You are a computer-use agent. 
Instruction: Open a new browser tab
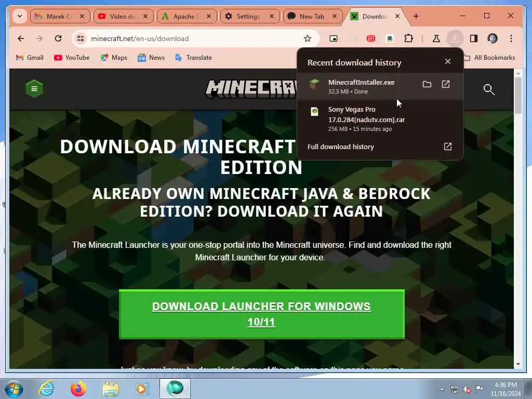pos(416,16)
